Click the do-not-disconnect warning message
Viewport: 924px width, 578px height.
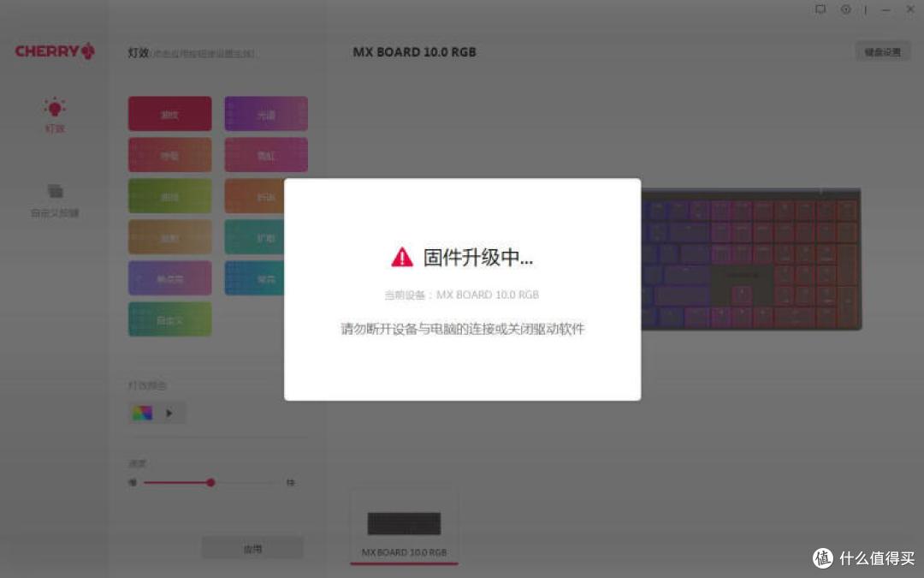(x=463, y=329)
